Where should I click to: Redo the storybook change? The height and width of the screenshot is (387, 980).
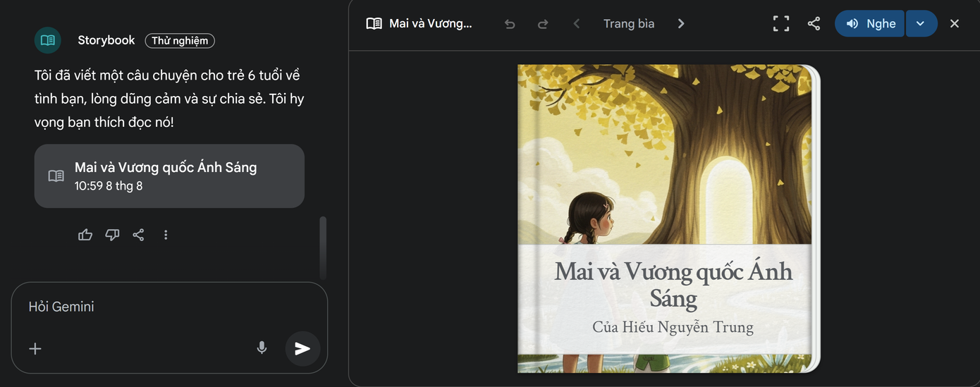(542, 24)
